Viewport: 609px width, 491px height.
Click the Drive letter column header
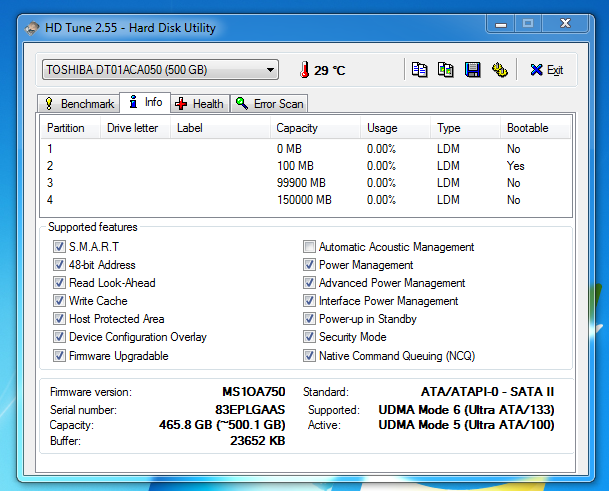coord(136,128)
